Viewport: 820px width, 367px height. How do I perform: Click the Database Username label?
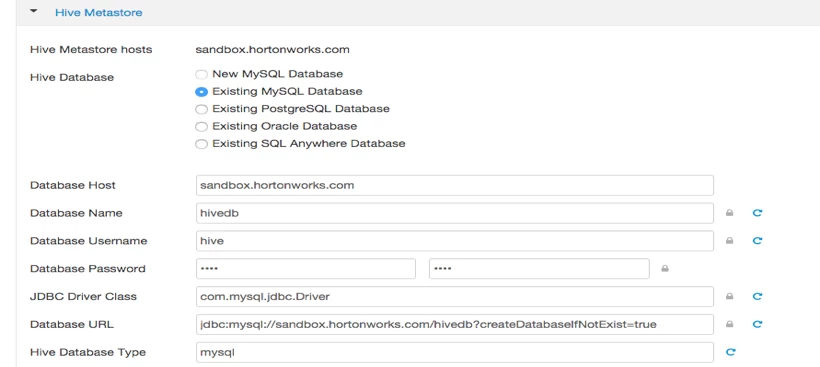pyautogui.click(x=88, y=241)
